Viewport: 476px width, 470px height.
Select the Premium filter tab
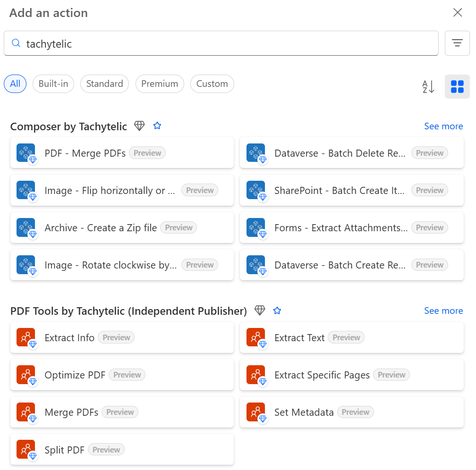coord(160,84)
